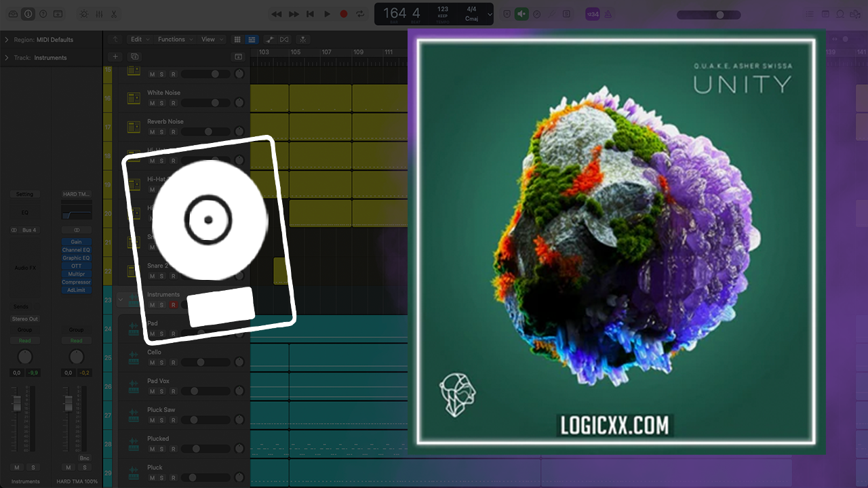Image resolution: width=868 pixels, height=488 pixels.
Task: Select the Plucked track name
Action: pos(158,439)
